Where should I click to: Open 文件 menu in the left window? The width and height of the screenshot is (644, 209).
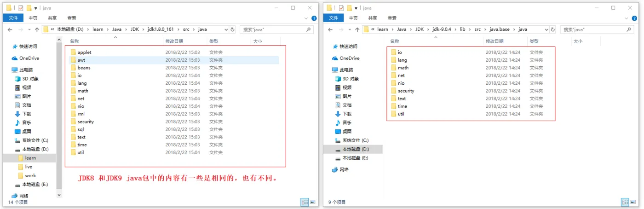[x=13, y=18]
